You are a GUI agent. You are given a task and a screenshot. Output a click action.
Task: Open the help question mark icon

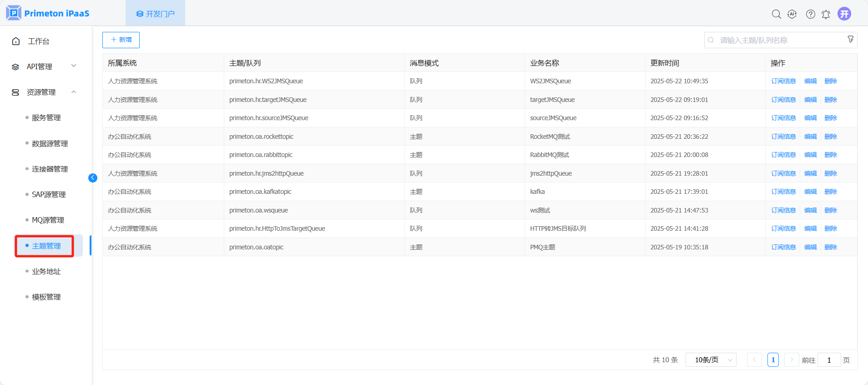click(x=810, y=14)
